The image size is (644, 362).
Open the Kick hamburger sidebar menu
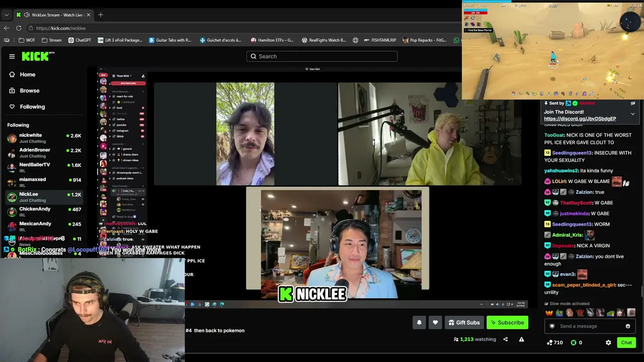coord(12,56)
